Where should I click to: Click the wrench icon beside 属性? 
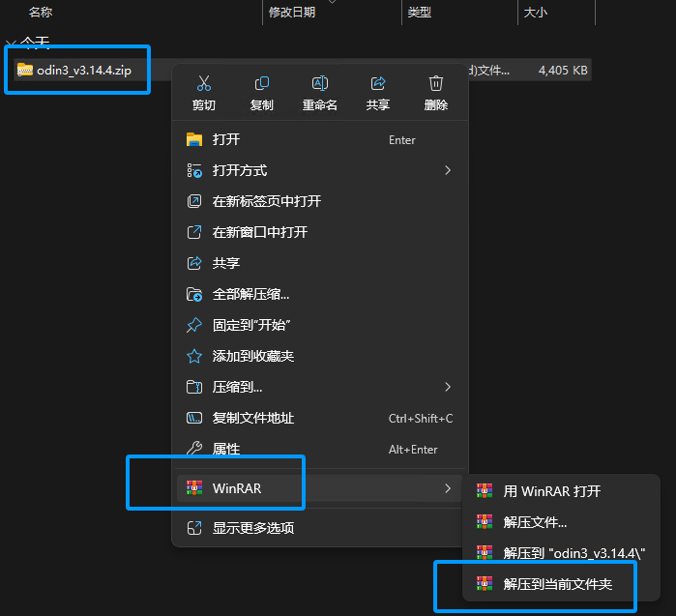tap(194, 449)
